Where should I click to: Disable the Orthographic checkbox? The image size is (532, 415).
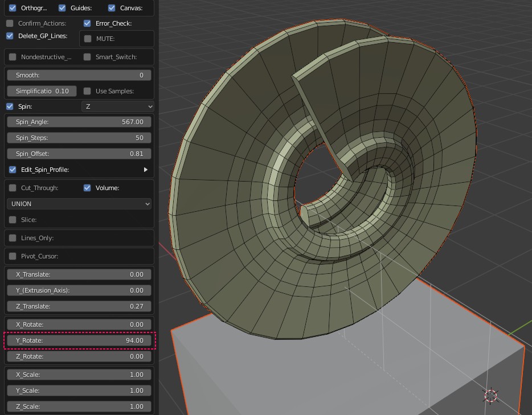pos(13,8)
